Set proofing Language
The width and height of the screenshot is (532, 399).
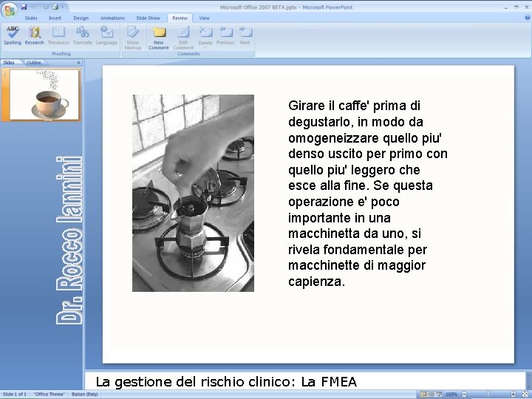pos(106,35)
